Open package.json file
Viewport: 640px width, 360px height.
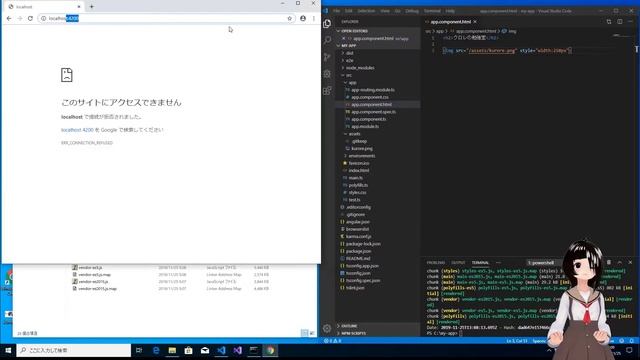coord(358,251)
